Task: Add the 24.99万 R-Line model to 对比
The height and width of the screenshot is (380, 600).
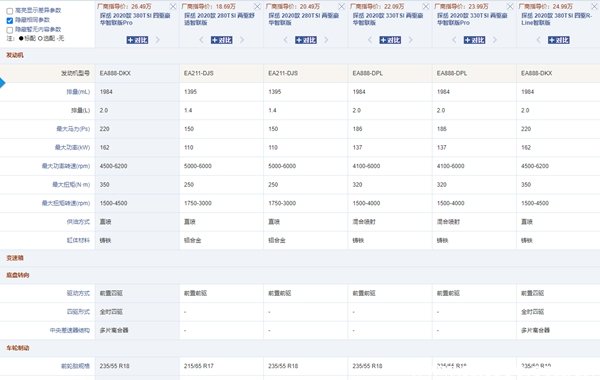Action: point(559,40)
